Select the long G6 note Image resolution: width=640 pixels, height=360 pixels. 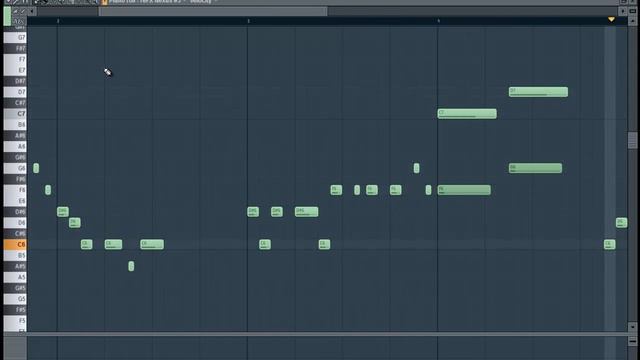[536, 168]
